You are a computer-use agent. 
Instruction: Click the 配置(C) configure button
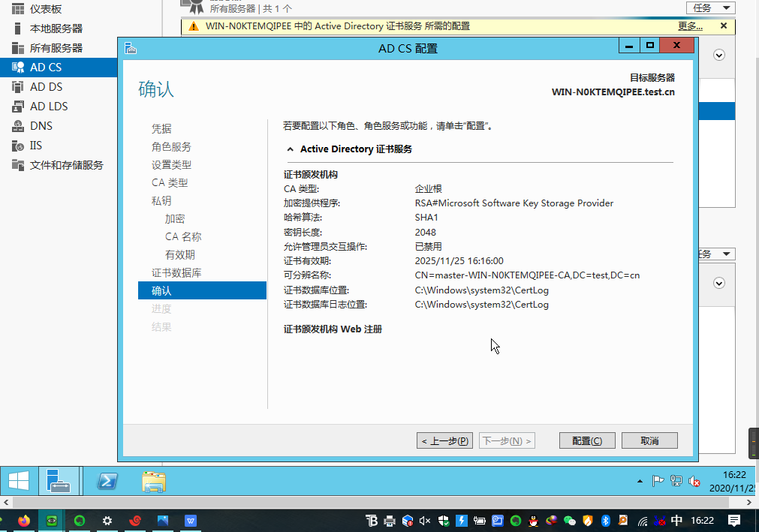click(587, 440)
